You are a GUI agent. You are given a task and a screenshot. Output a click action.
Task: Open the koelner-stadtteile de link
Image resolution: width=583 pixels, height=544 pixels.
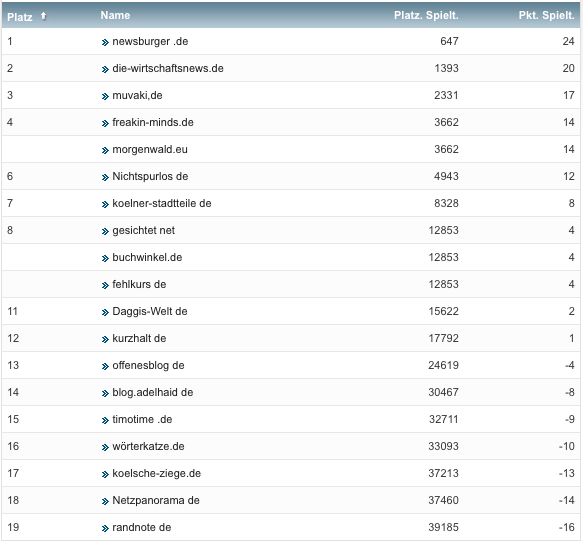(162, 203)
